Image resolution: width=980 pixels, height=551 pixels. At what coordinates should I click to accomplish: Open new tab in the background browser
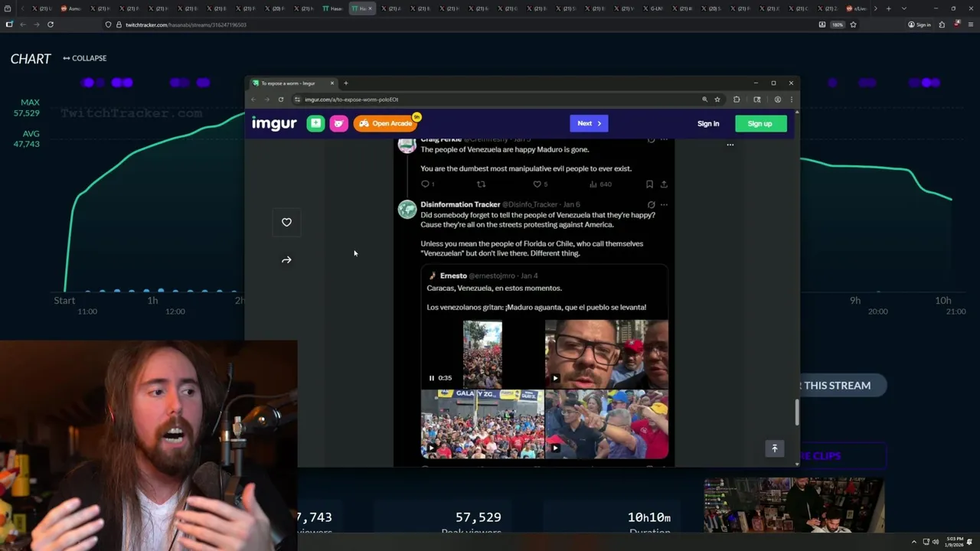tap(888, 8)
